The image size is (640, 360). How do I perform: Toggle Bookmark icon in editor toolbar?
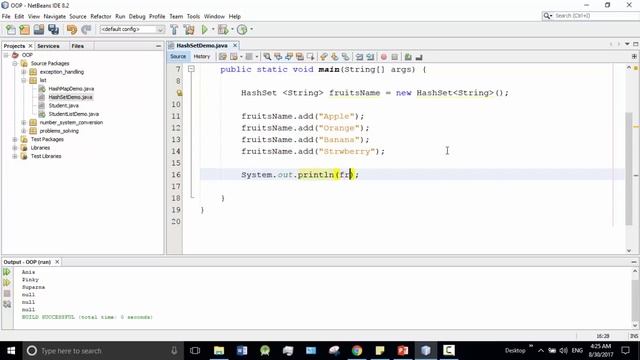click(x=345, y=57)
